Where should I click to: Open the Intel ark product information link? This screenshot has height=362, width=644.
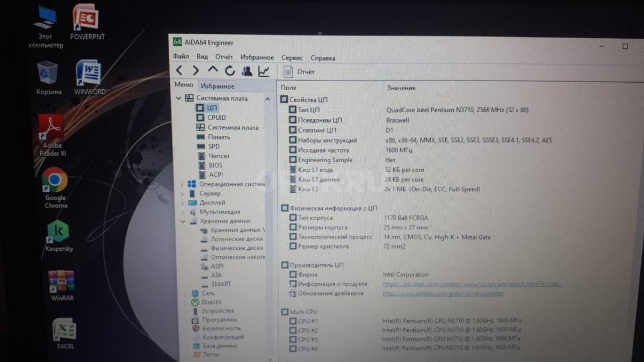coord(472,284)
